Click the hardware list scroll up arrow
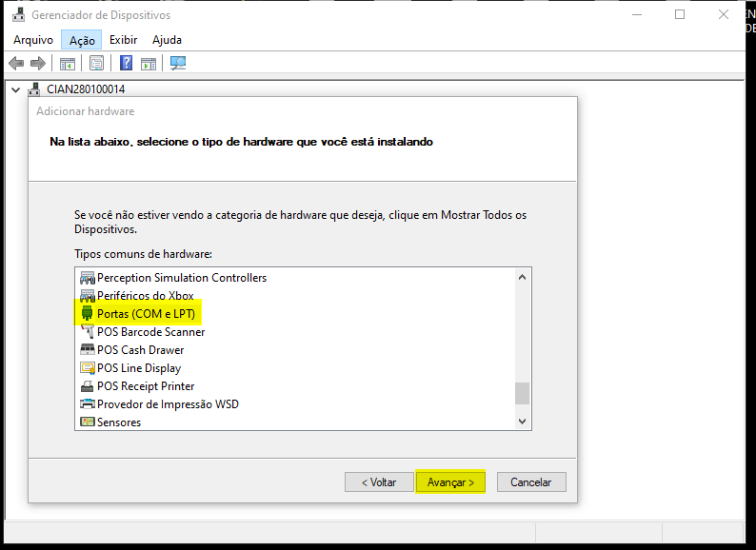Viewport: 756px width, 550px height. pos(522,277)
